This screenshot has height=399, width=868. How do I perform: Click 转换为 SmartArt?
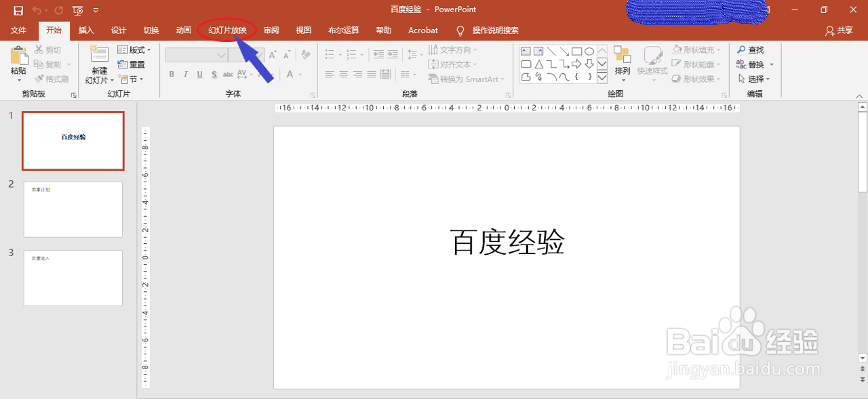(x=467, y=79)
